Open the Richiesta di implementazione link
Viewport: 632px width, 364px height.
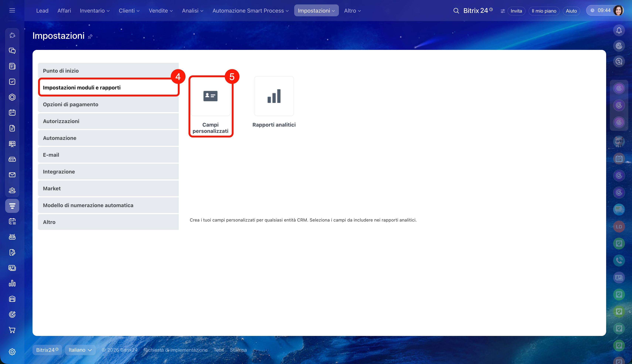point(175,350)
